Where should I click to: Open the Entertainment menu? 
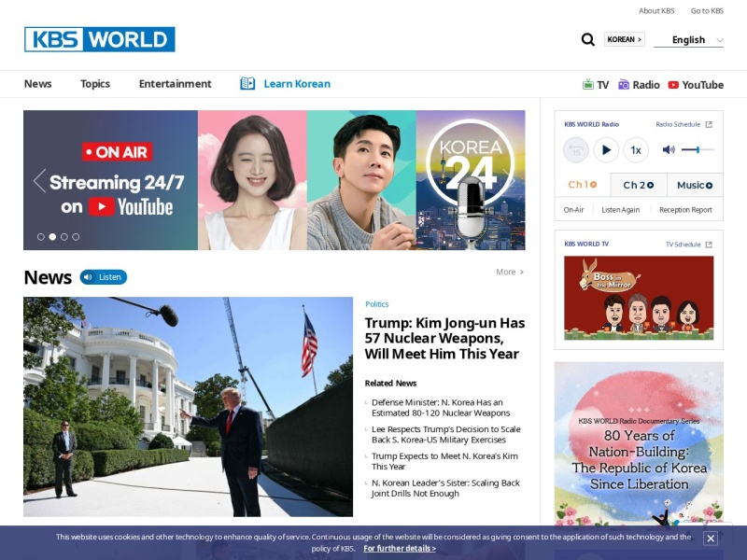176,84
